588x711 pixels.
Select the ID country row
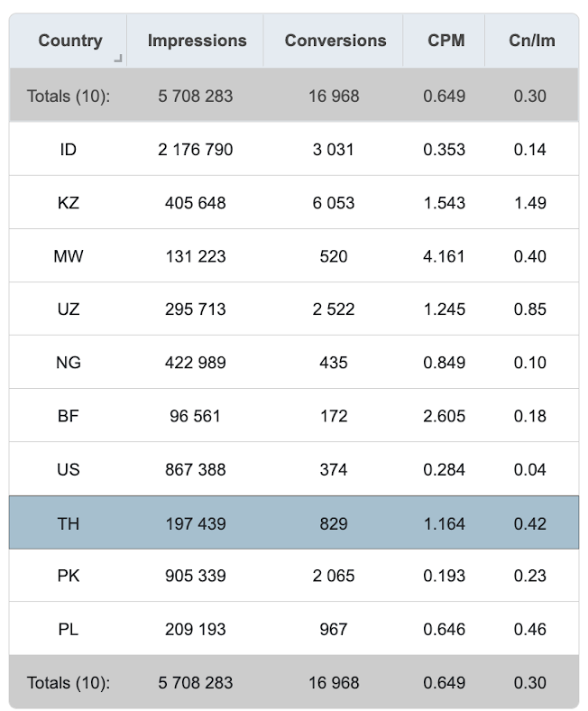pyautogui.click(x=294, y=149)
